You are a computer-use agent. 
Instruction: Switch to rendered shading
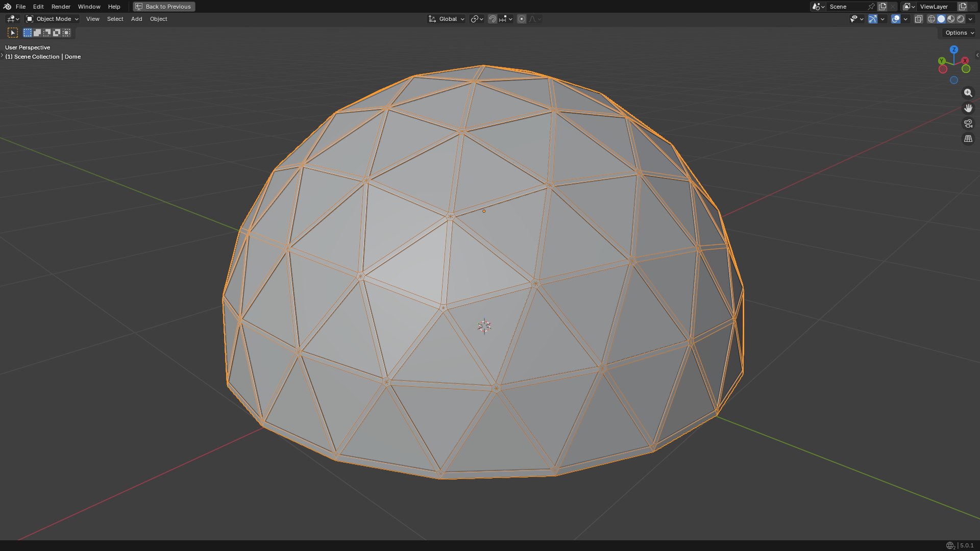961,19
